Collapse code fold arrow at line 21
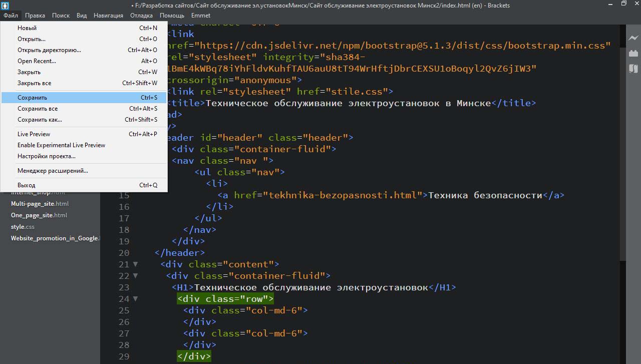The height and width of the screenshot is (364, 641). pos(135,264)
